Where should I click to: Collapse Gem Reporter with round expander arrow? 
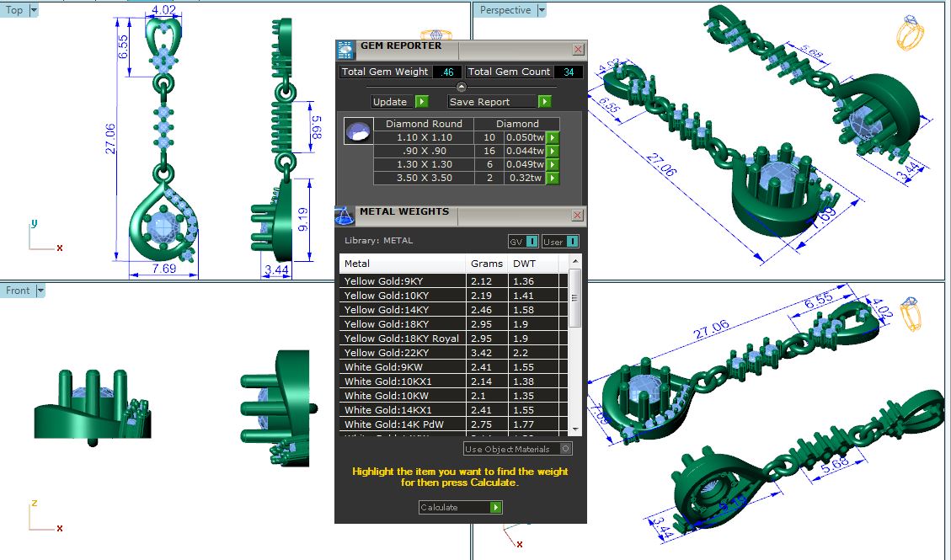click(461, 87)
